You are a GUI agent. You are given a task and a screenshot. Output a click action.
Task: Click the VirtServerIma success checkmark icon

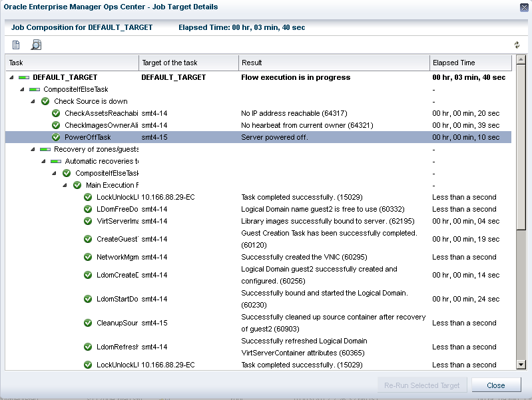click(x=88, y=221)
